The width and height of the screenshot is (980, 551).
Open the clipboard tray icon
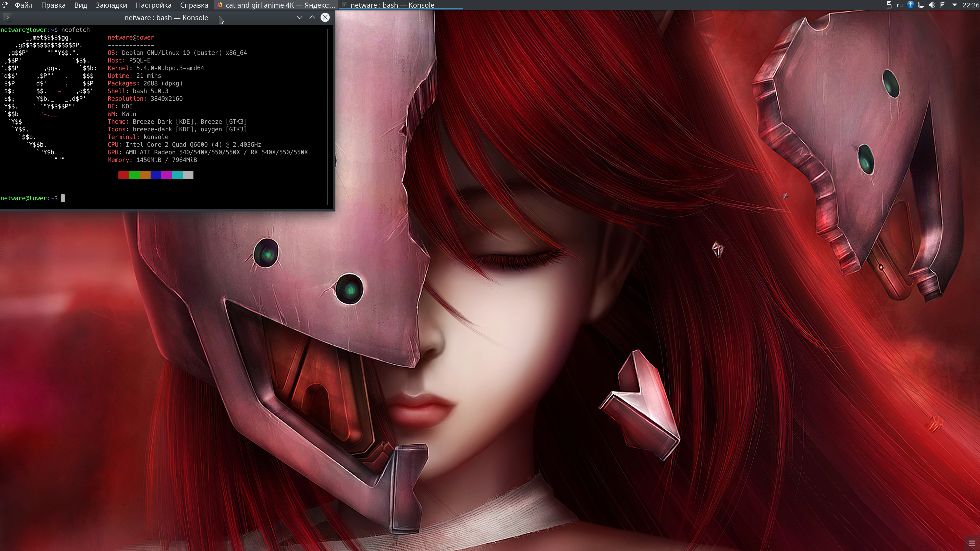[x=943, y=5]
